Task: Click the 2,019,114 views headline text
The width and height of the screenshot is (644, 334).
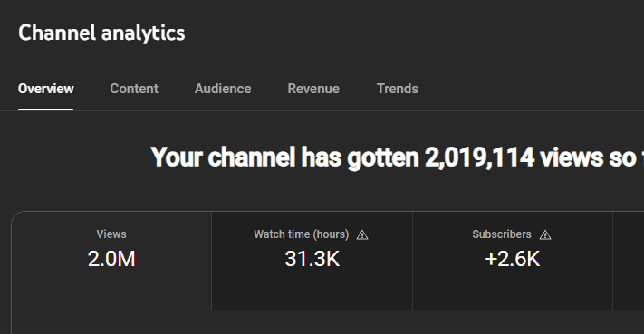Action: point(397,157)
